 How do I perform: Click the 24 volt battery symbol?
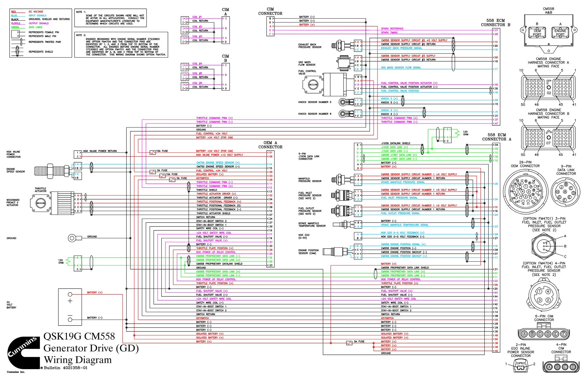(x=70, y=307)
